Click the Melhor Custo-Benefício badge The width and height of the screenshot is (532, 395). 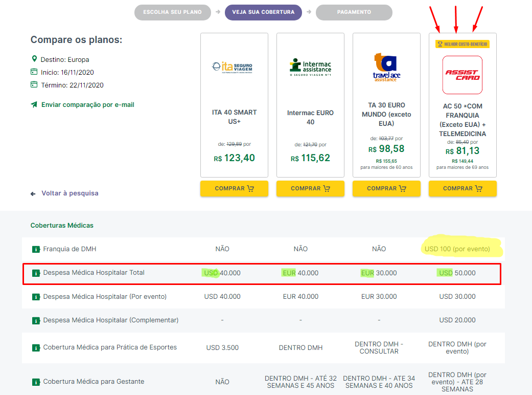pos(462,44)
